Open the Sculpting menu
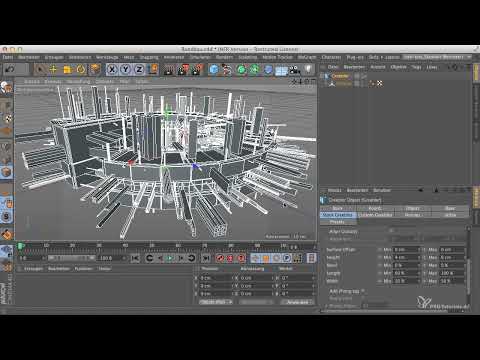480x360 pixels. 248,57
